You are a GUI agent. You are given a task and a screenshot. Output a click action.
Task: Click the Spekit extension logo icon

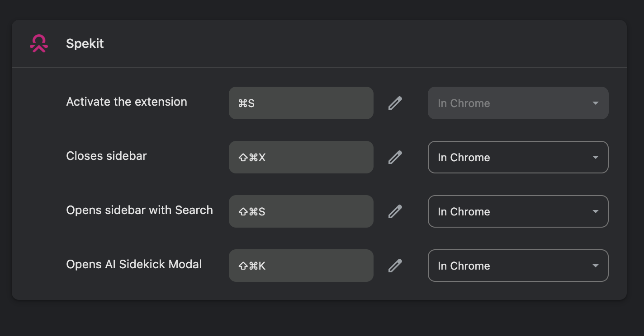(x=39, y=43)
